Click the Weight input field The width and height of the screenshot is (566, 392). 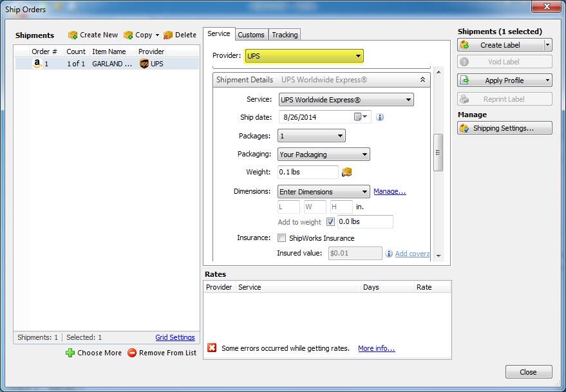click(x=308, y=172)
